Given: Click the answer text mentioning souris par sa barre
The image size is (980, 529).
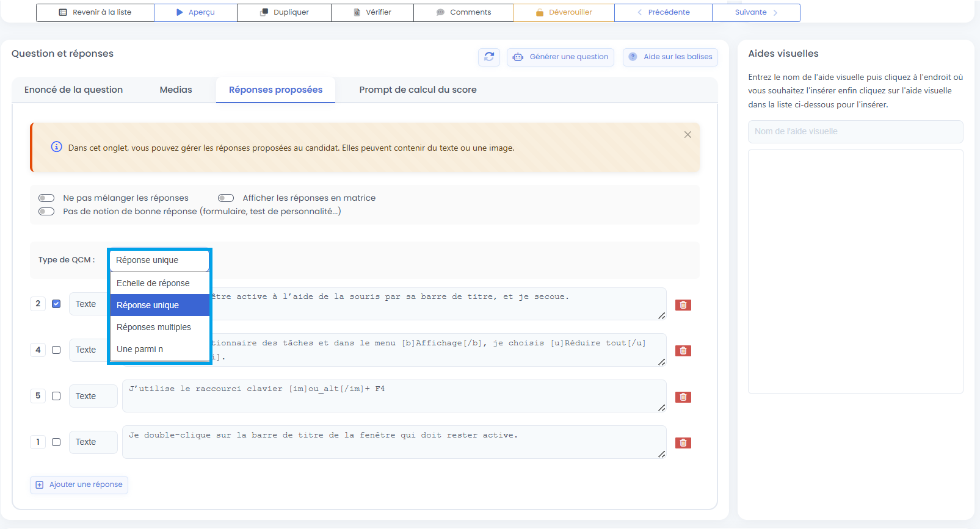Looking at the screenshot, I should click(x=438, y=304).
